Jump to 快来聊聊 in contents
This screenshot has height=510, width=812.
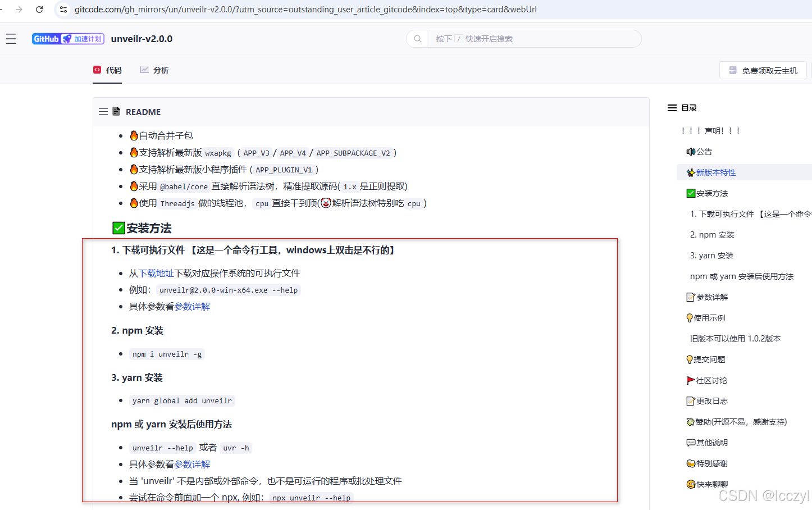click(x=707, y=484)
